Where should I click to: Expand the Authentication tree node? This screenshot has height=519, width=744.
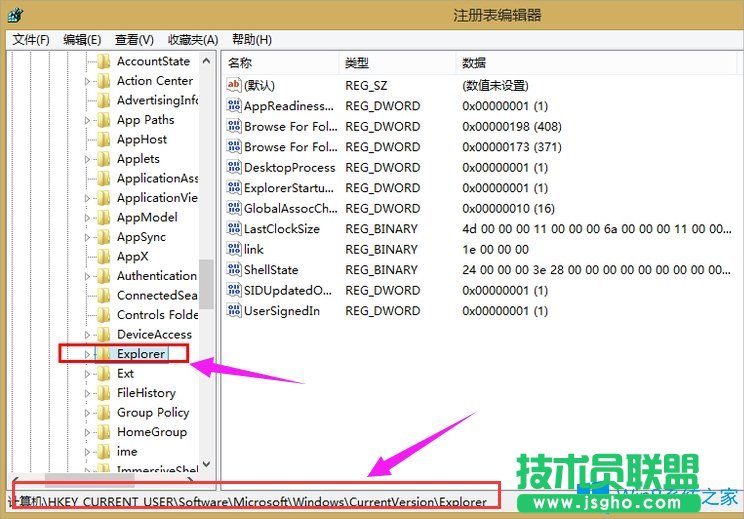click(87, 277)
